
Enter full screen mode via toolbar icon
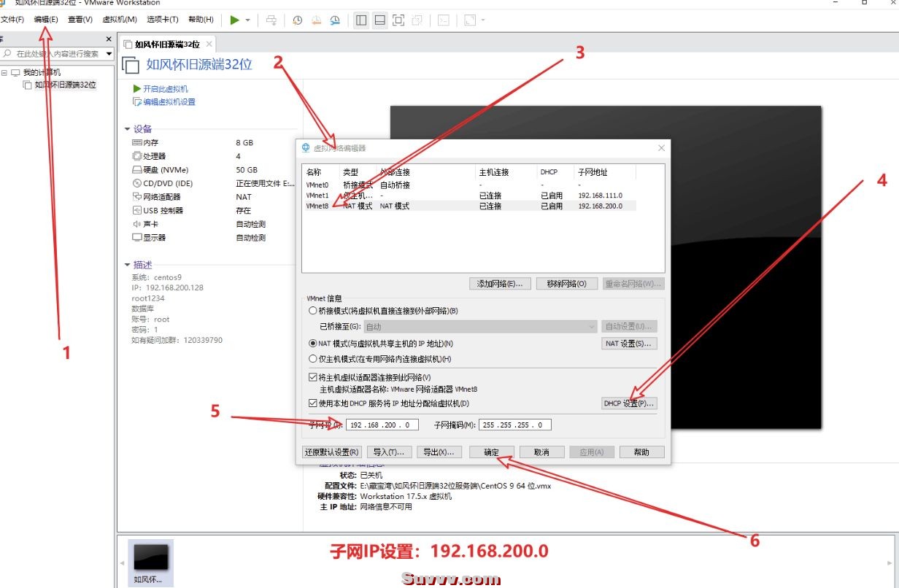tap(398, 20)
